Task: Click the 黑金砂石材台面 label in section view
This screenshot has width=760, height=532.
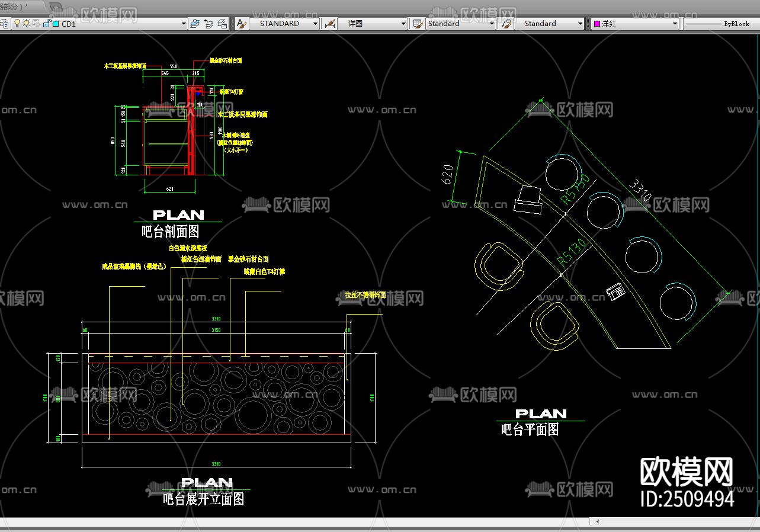Action: pyautogui.click(x=226, y=60)
